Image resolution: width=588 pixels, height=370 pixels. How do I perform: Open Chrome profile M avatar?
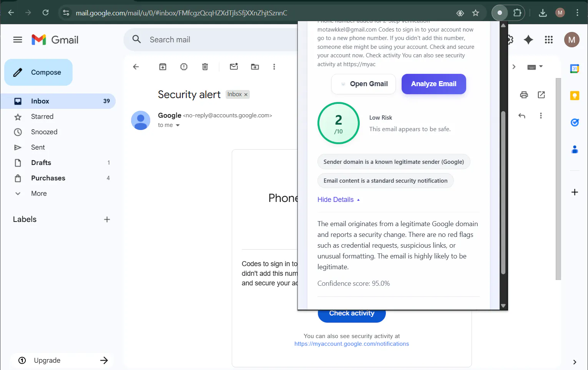coord(560,13)
